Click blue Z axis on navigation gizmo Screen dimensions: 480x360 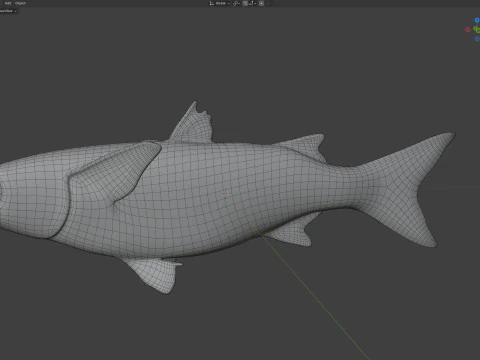[477, 20]
